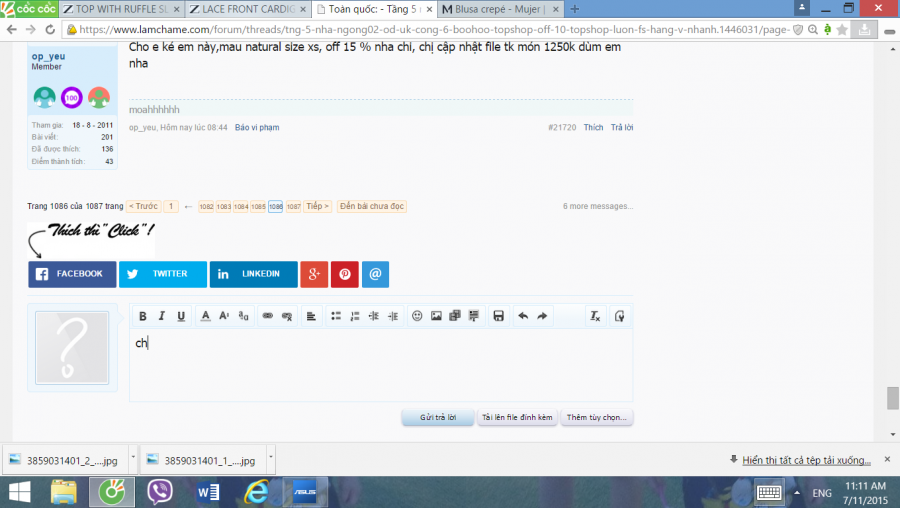
Task: Open the text alignment dropdown
Action: (x=311, y=316)
